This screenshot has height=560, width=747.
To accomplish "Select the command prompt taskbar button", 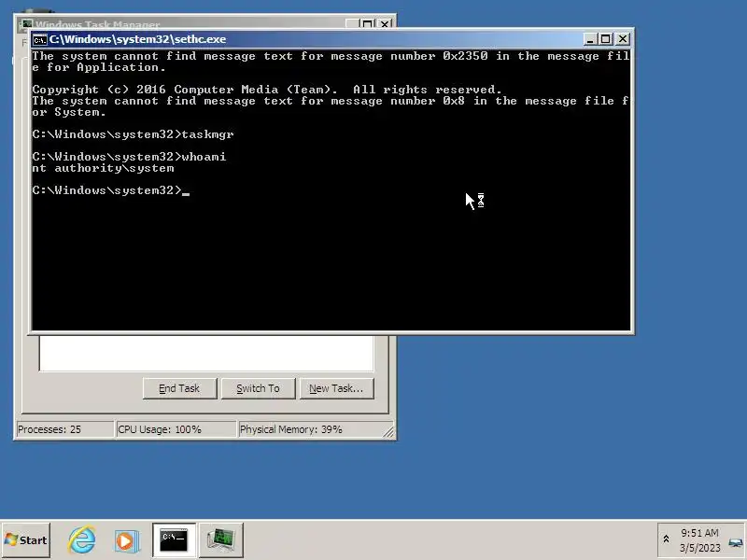I will tap(174, 540).
